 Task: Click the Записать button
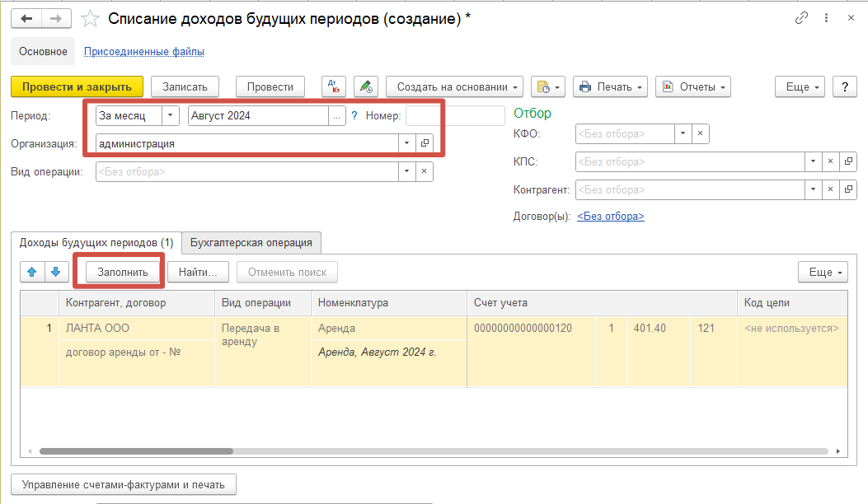click(x=185, y=86)
